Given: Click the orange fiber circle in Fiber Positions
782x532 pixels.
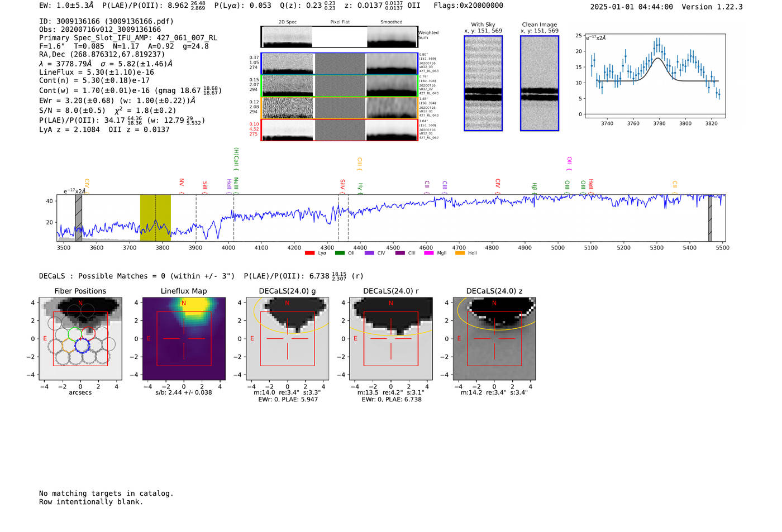Looking at the screenshot, I should [68, 346].
